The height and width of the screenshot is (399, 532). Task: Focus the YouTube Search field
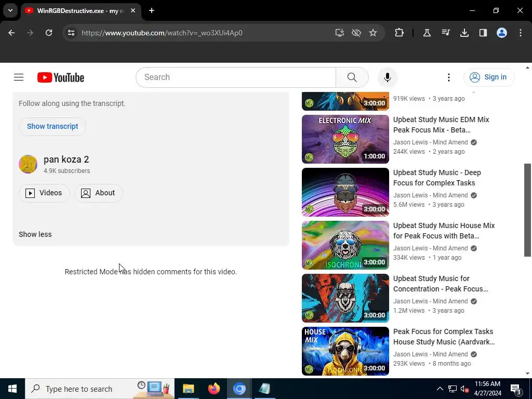pyautogui.click(x=236, y=77)
